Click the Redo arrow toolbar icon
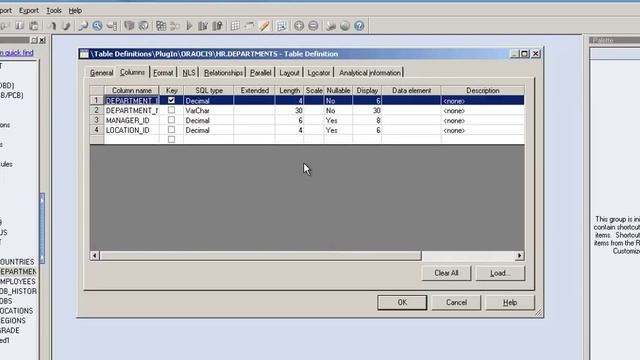The height and width of the screenshot is (360, 640). [x=66, y=26]
